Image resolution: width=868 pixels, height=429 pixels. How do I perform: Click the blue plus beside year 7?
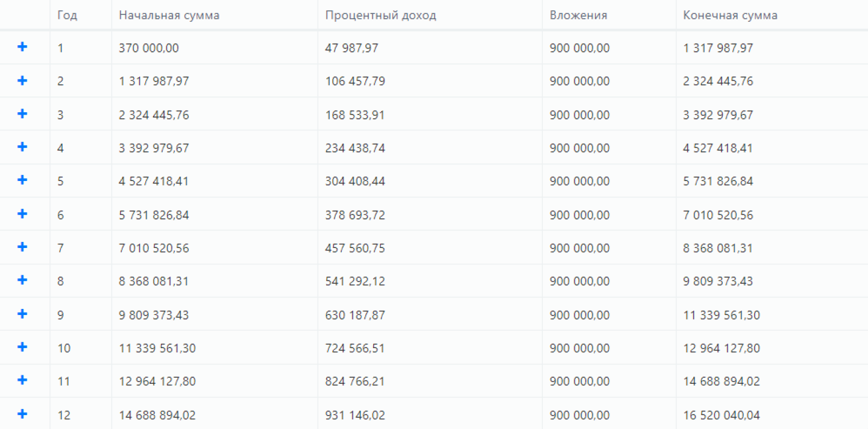pos(22,247)
